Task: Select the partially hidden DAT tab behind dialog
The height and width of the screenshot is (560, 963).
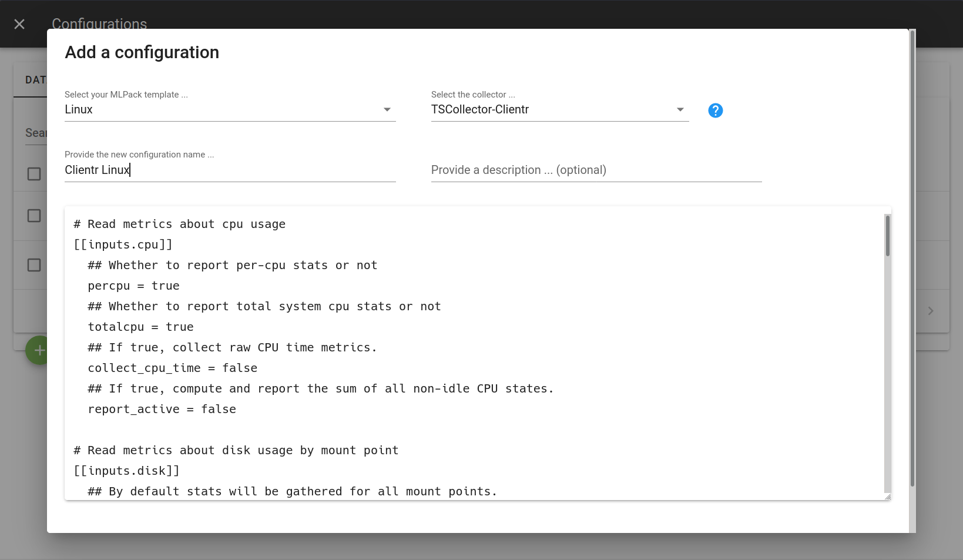Action: (35, 80)
